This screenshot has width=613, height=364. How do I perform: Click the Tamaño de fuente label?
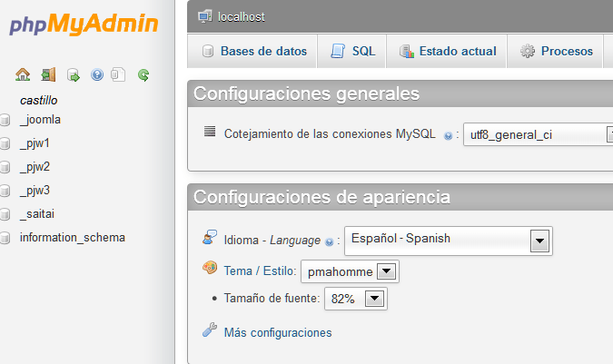pos(272,299)
